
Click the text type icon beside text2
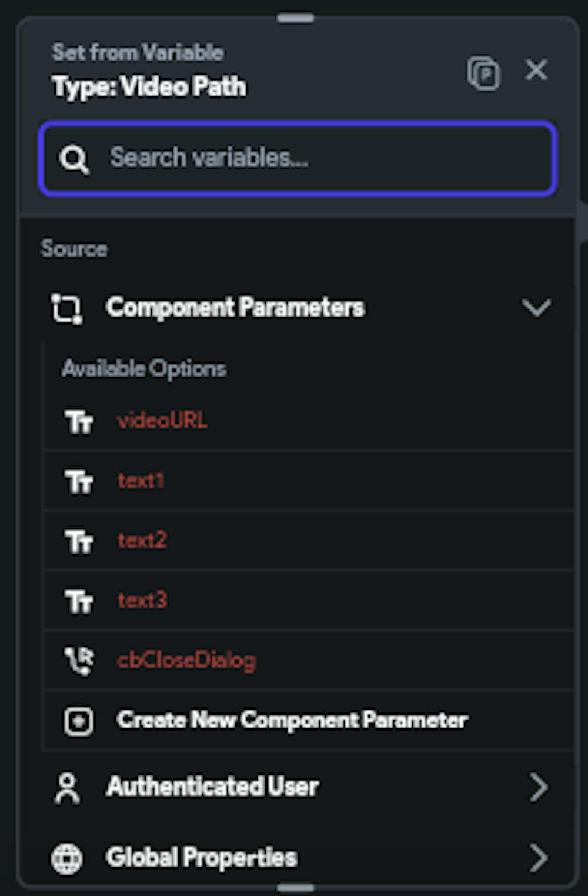click(79, 541)
